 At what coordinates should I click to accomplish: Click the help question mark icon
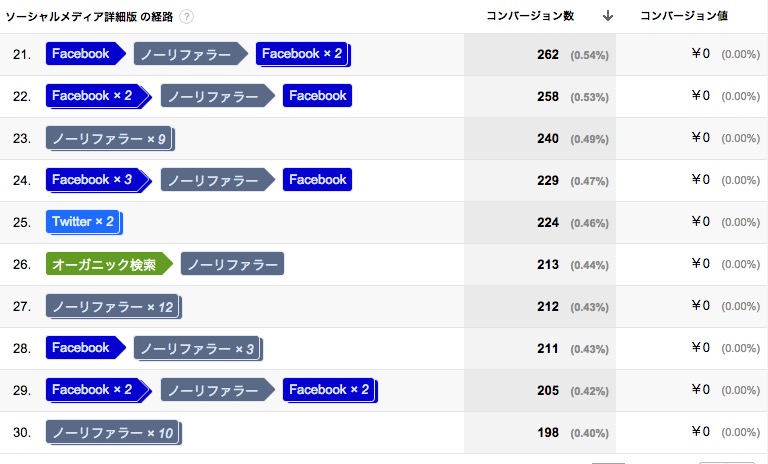(x=186, y=17)
